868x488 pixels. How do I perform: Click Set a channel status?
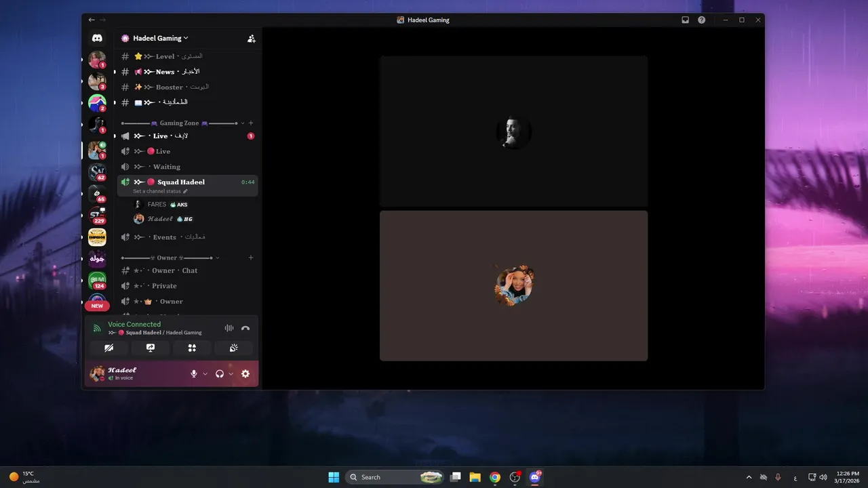[x=160, y=191]
